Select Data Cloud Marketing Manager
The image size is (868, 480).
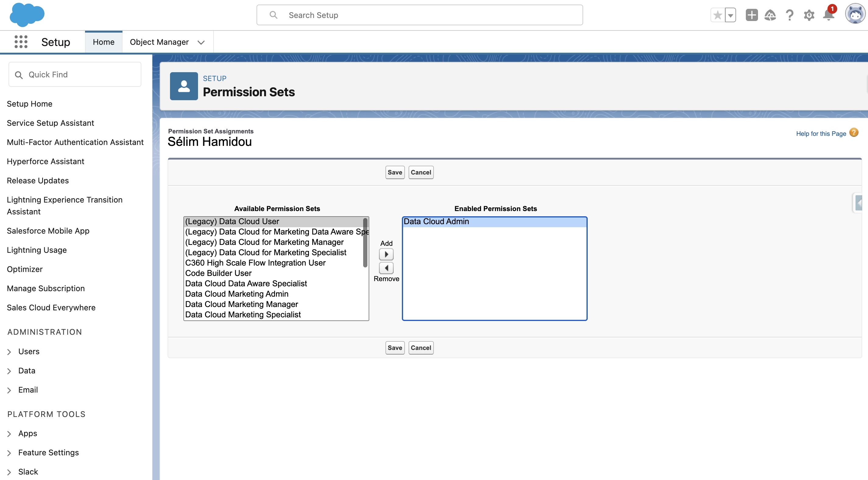[274, 305]
